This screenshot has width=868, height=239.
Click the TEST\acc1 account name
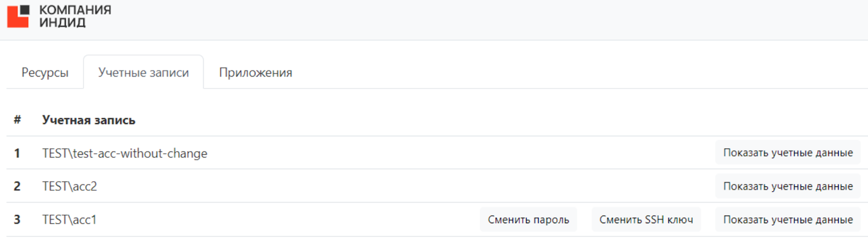coord(69,219)
